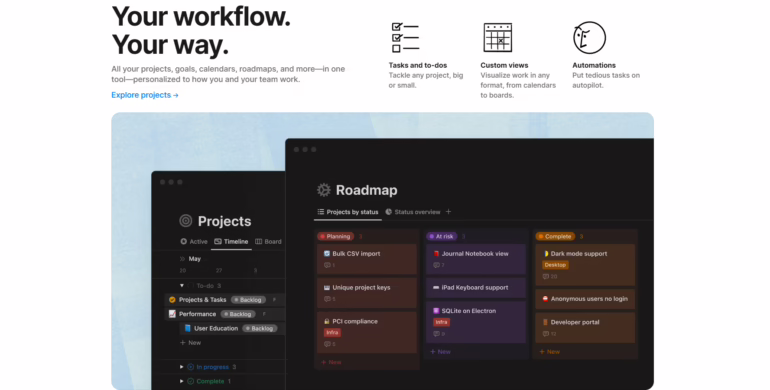Click New at the bottom of the At risk column

[x=440, y=352]
